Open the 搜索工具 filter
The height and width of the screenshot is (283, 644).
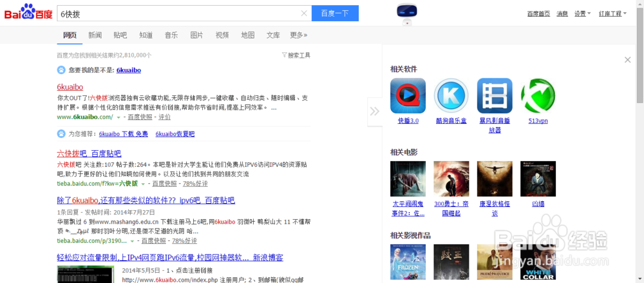point(296,55)
